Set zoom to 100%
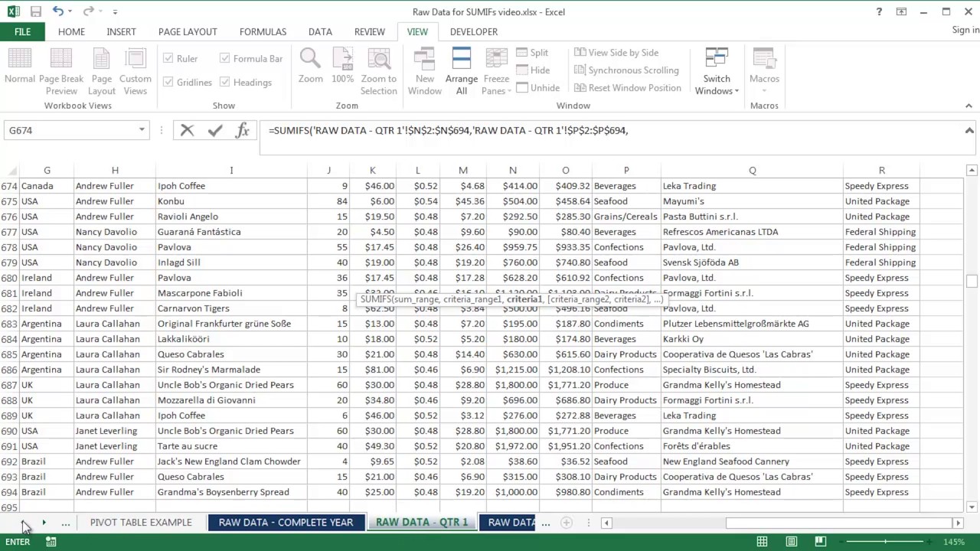The image size is (980, 551). 342,66
